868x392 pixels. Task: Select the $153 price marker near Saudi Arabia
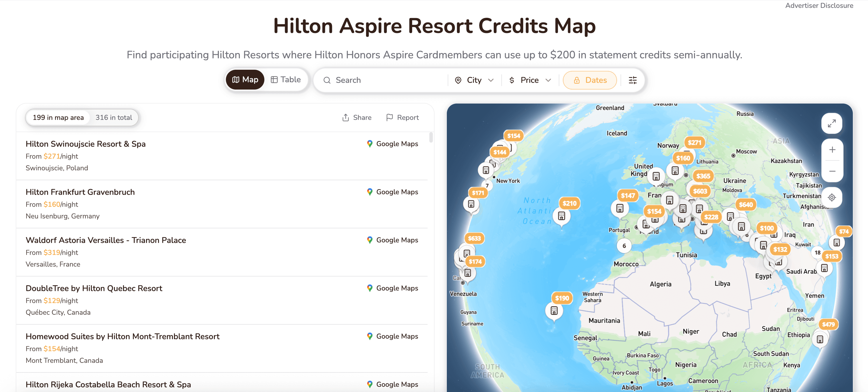831,256
